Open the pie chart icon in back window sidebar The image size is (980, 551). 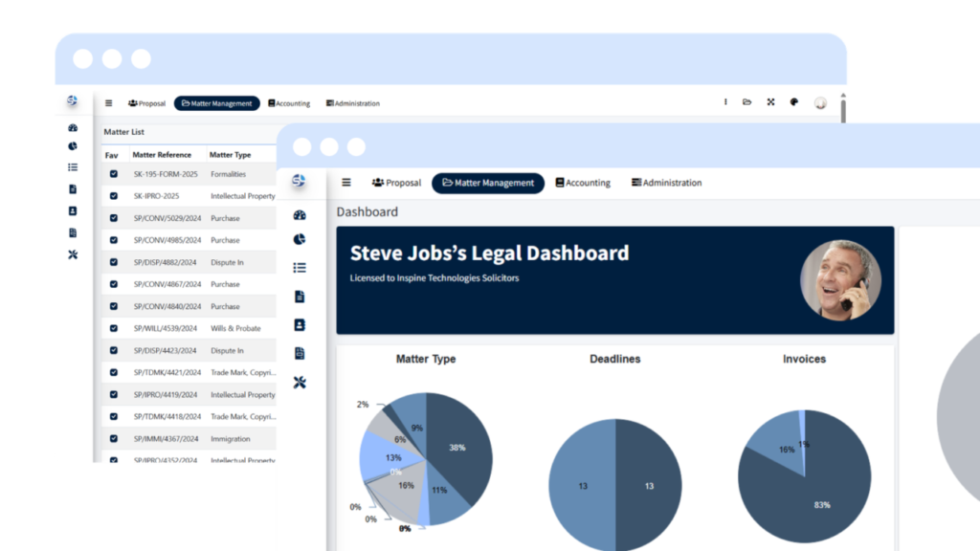tap(73, 146)
